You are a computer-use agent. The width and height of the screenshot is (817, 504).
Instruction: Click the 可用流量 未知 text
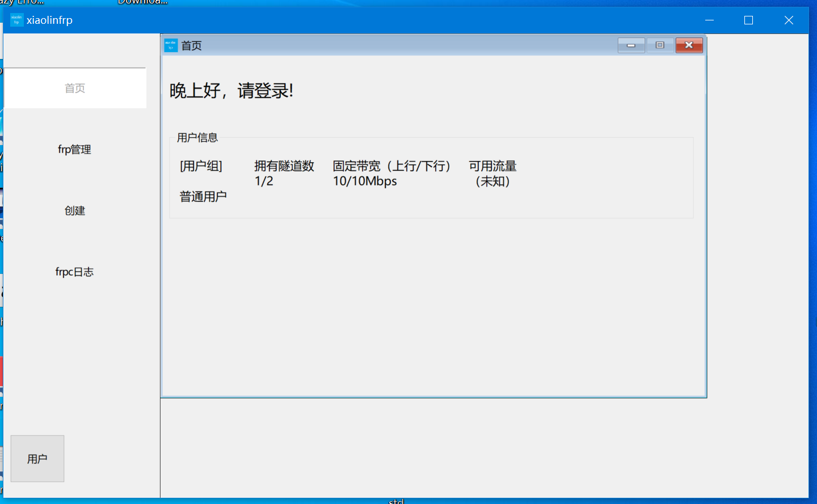coord(491,173)
